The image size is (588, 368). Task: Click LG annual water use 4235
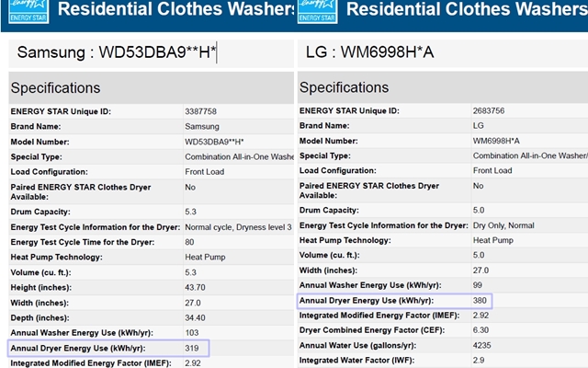(x=481, y=346)
